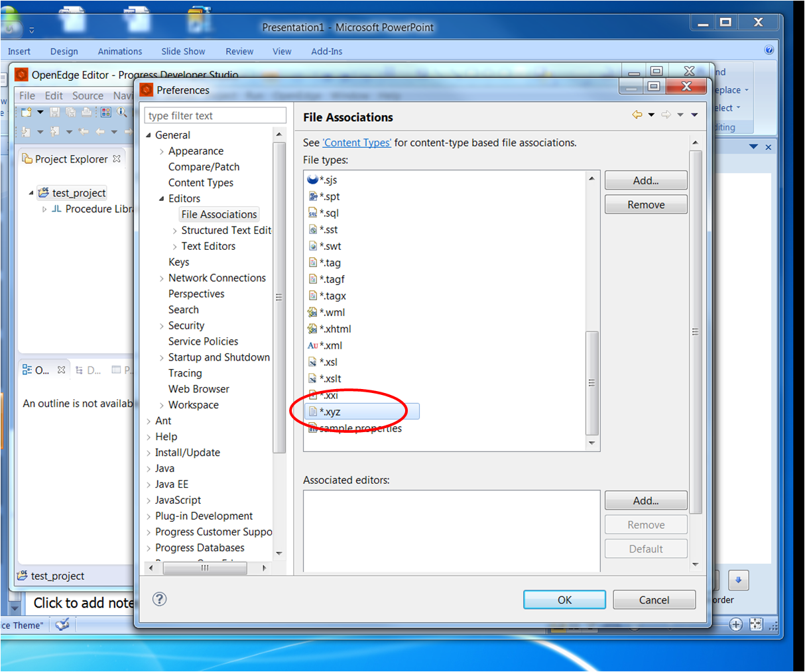Click the New wizard icon in OpenEdge toolbar
805x672 pixels.
(27, 112)
